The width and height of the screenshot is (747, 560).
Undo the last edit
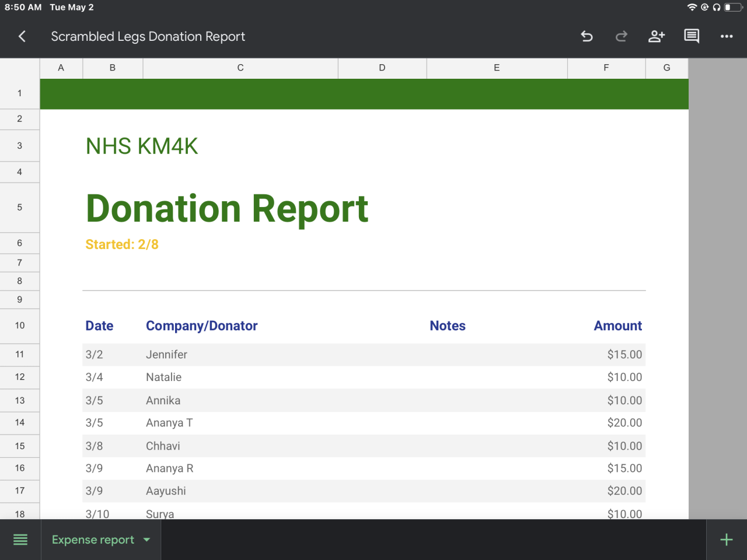pos(587,36)
